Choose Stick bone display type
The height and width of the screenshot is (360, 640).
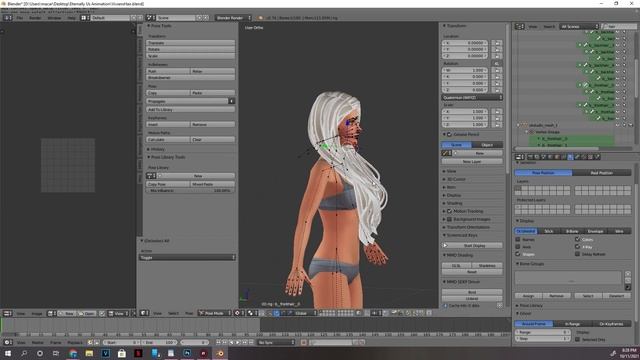tap(549, 231)
